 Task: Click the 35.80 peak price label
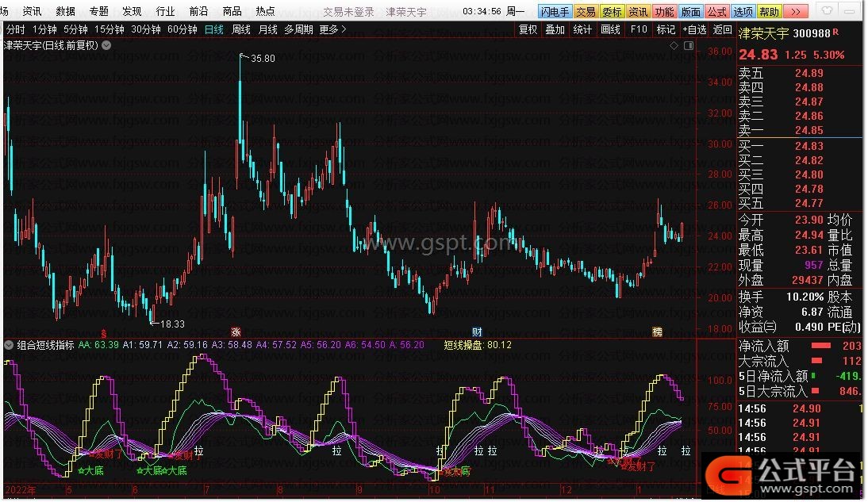[x=263, y=58]
